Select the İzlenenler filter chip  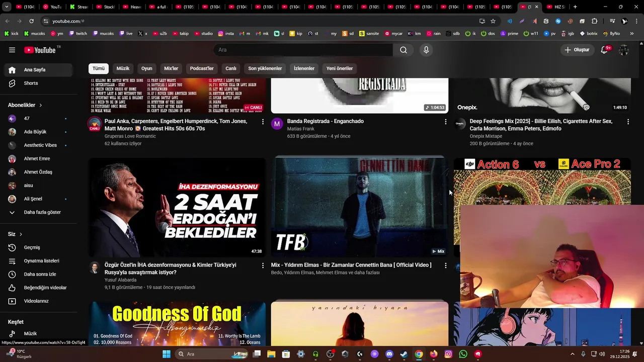point(304,68)
